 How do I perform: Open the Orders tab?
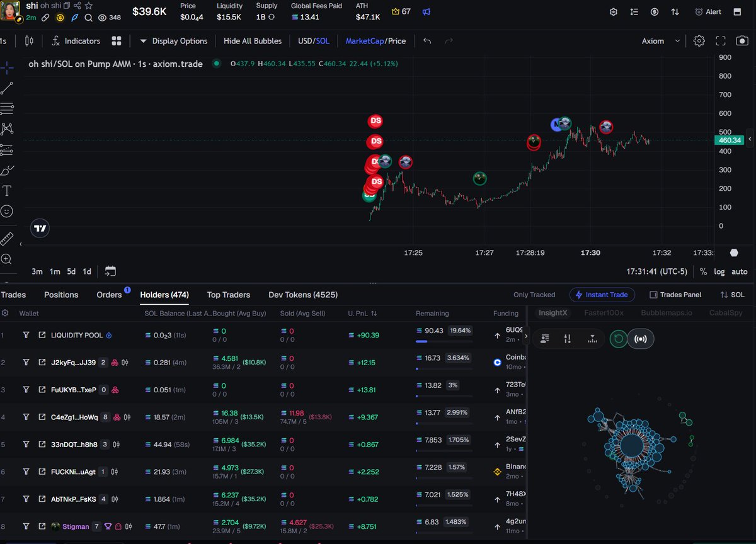coord(109,295)
